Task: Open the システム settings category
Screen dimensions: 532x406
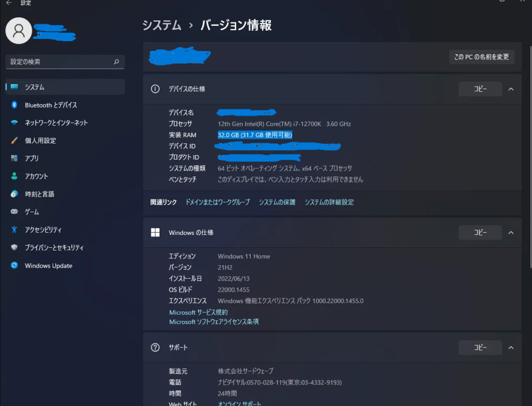Action: [x=65, y=87]
